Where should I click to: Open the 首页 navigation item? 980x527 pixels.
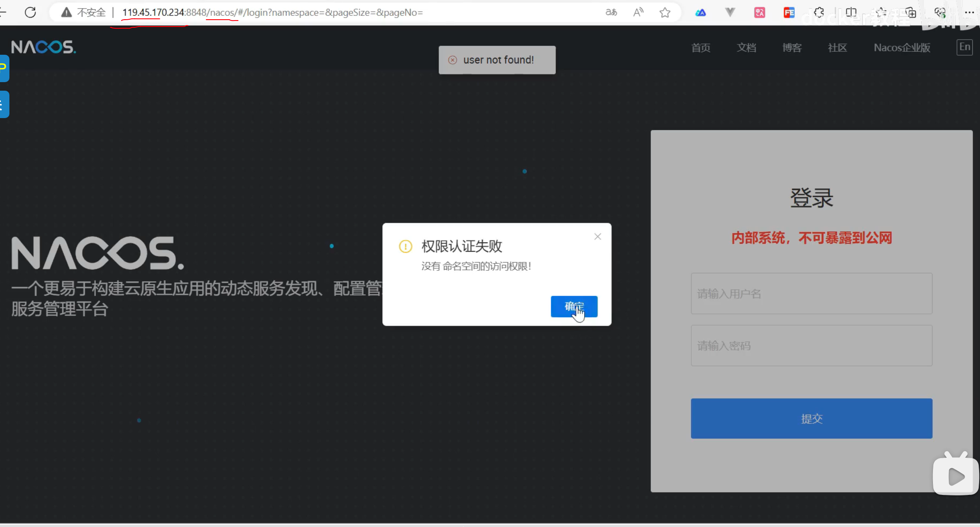[x=701, y=47]
